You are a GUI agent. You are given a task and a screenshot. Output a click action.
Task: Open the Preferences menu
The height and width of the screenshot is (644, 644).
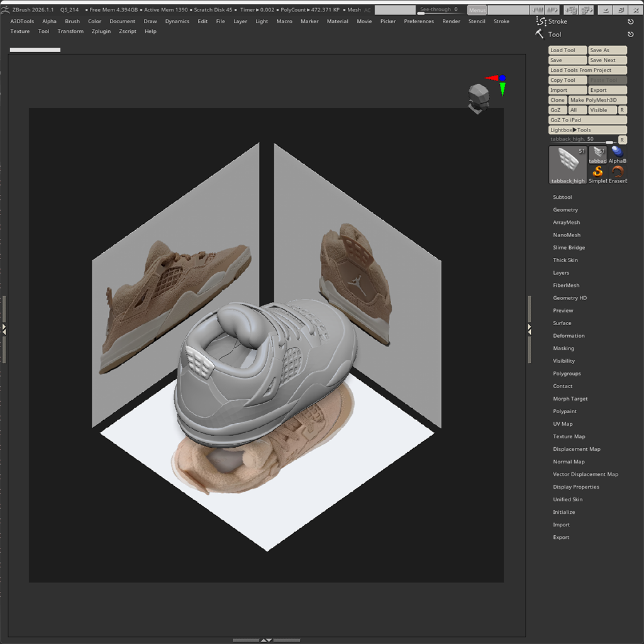418,21
